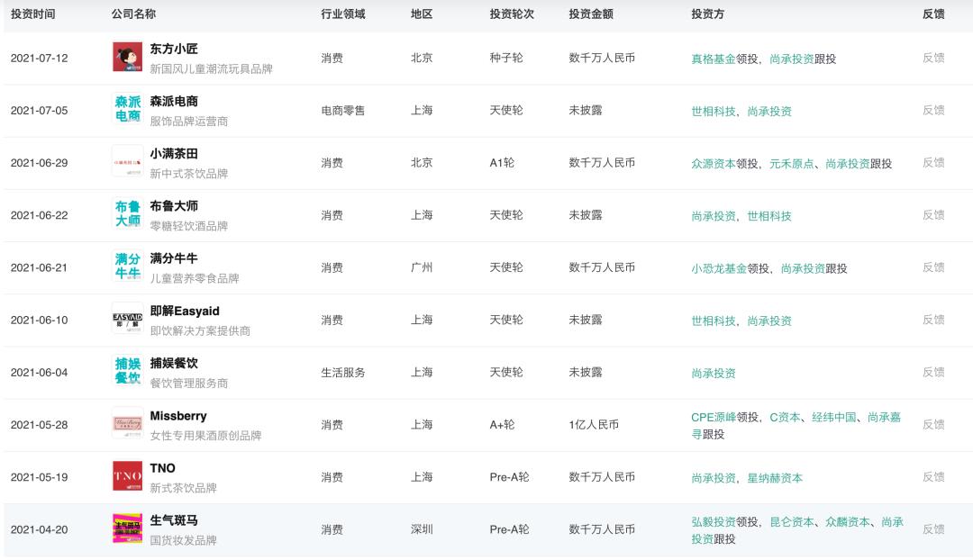
Task: Click the 生气斑马 logo thumbnail
Action: (127, 528)
